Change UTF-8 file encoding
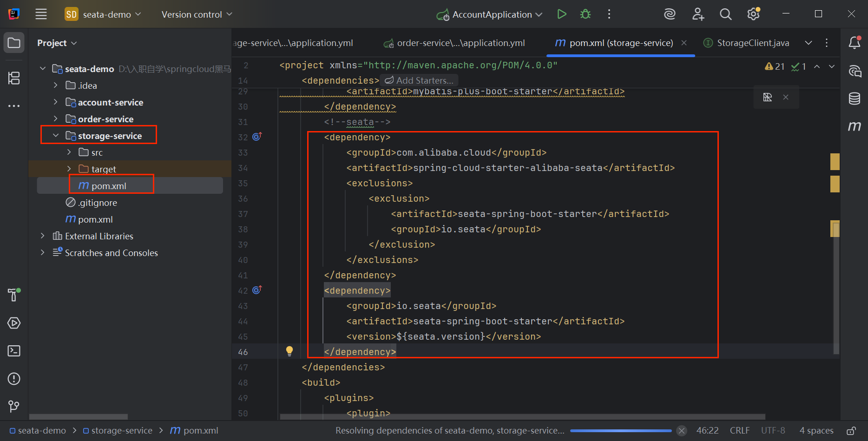Viewport: 868px width, 441px height. point(773,431)
